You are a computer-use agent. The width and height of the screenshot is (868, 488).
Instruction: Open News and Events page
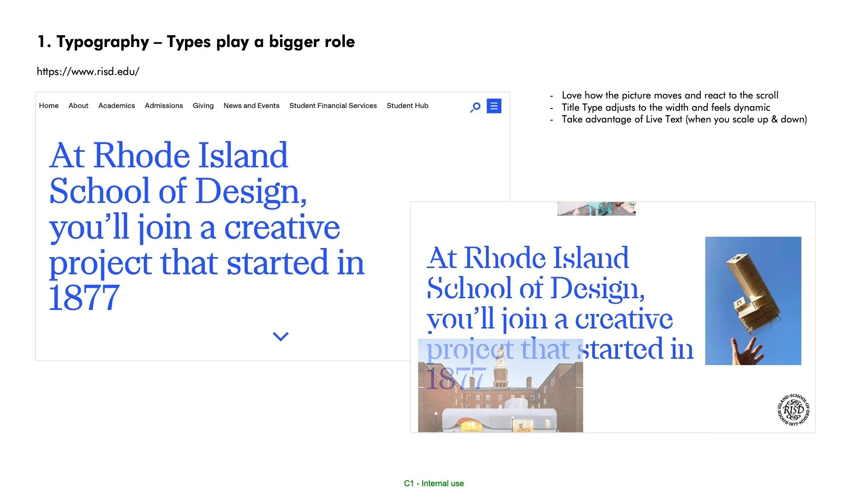[251, 106]
